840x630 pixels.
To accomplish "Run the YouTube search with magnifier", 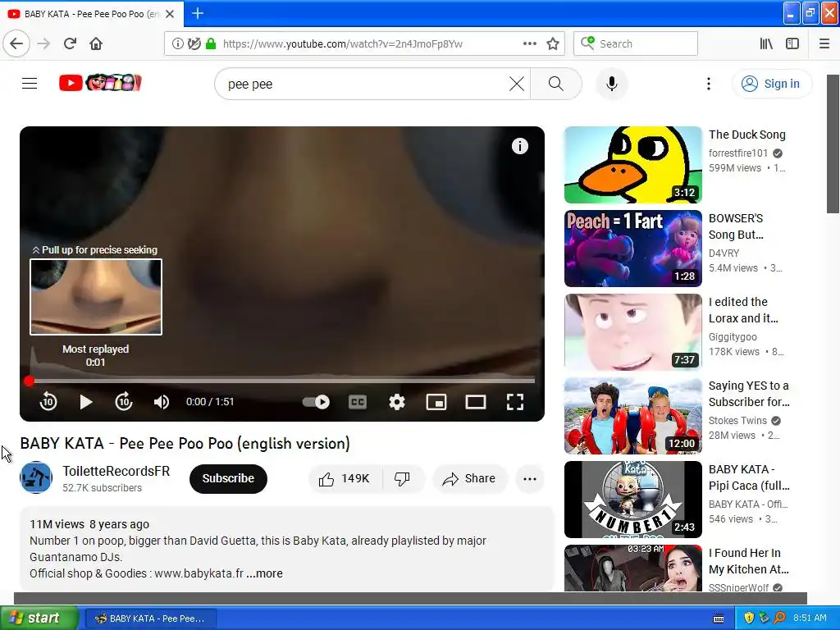I will (x=556, y=84).
